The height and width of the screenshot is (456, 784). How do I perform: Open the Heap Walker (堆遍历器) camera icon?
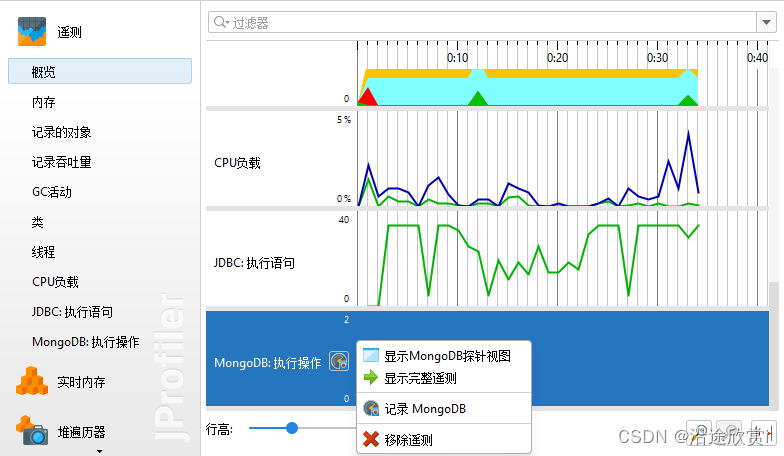(x=32, y=430)
